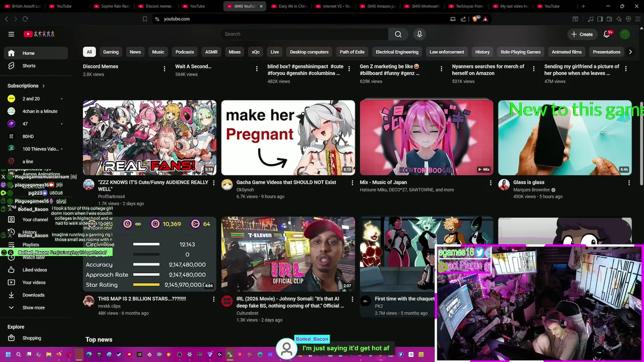Select the Animated films chip
This screenshot has height=362, width=644.
[x=567, y=52]
